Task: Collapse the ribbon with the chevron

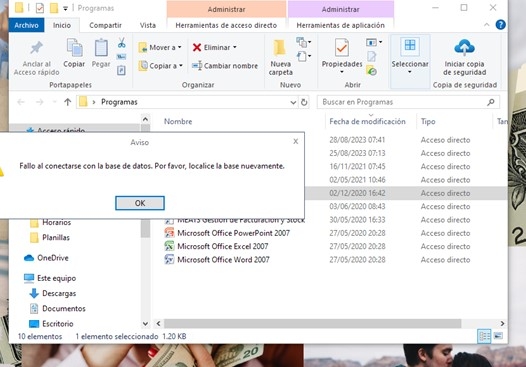Action: tap(486, 25)
